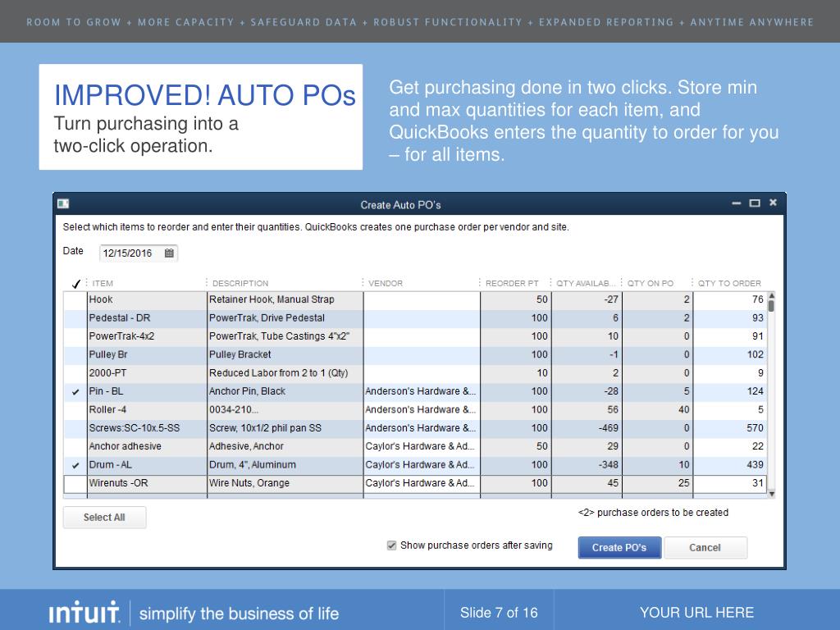Click the '0034-210...' description cell

tap(285, 410)
